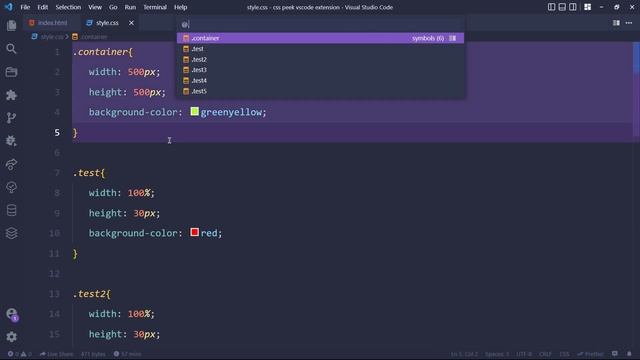
Task: Open the Run menu
Action: pyautogui.click(x=130, y=7)
